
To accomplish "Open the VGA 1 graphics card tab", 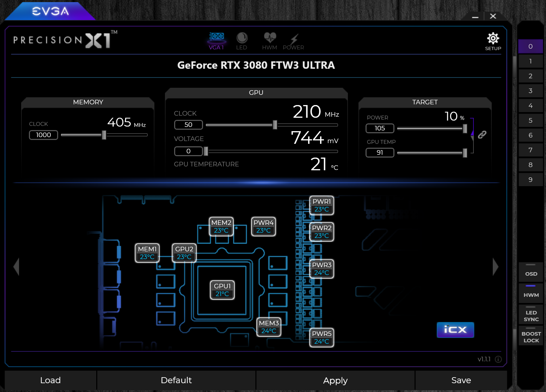I will coord(216,41).
